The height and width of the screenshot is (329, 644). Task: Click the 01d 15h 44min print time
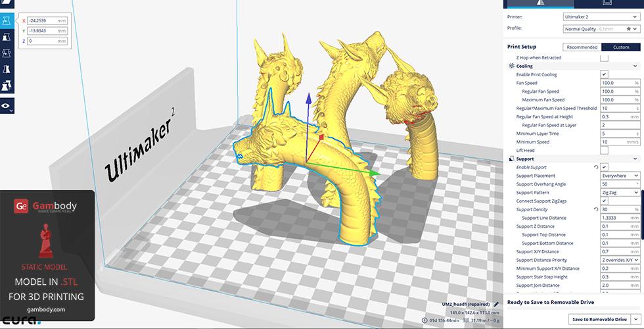pos(443,320)
